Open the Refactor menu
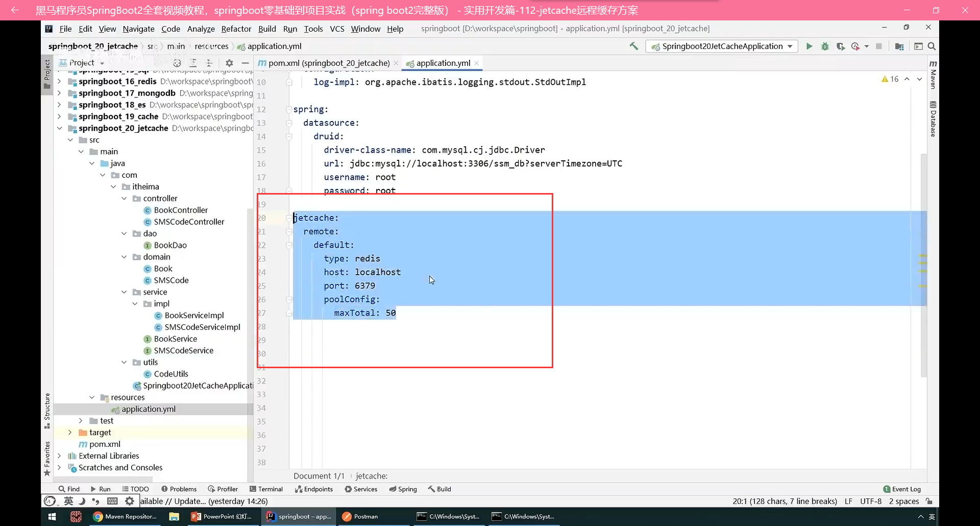Viewport: 980px width, 526px height. click(236, 29)
